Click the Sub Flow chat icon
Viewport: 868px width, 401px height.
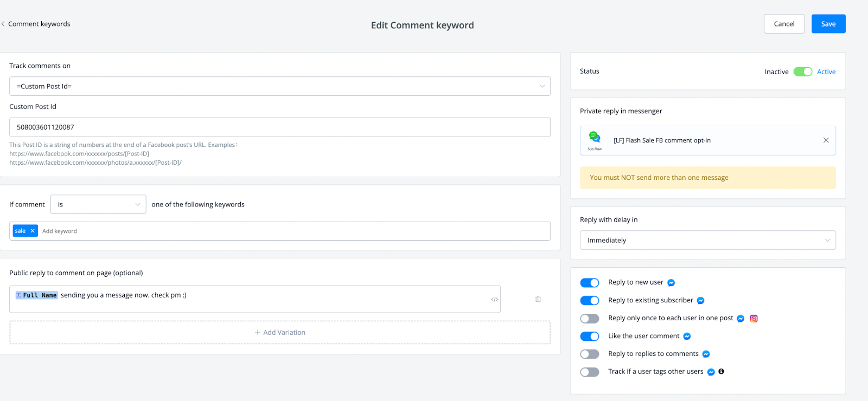(595, 137)
